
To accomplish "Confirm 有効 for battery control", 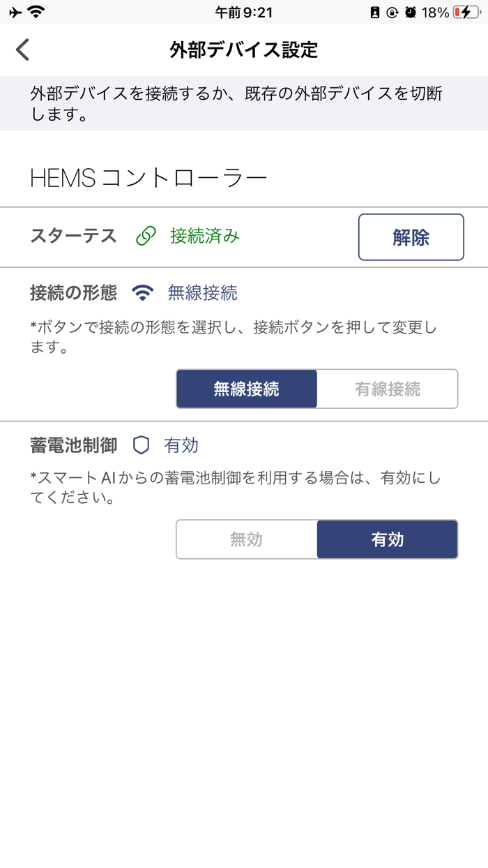I will click(386, 539).
